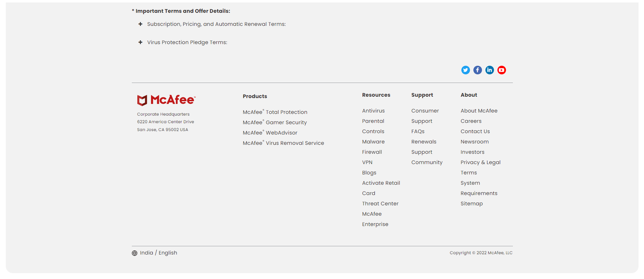Image resolution: width=644 pixels, height=279 pixels.
Task: Go to the Renewals support page
Action: 423,142
